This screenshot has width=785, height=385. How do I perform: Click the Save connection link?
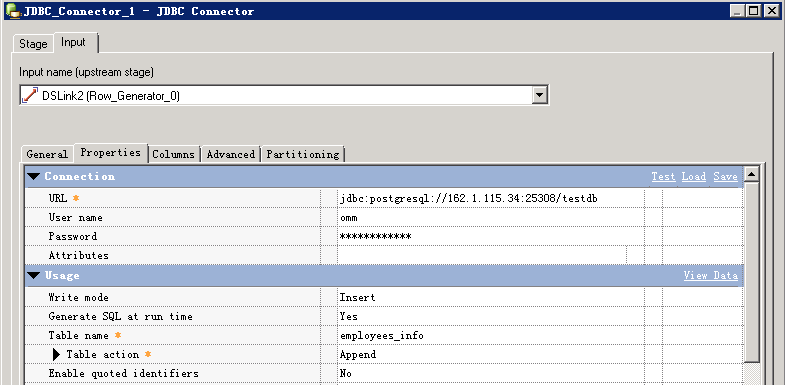(725, 176)
